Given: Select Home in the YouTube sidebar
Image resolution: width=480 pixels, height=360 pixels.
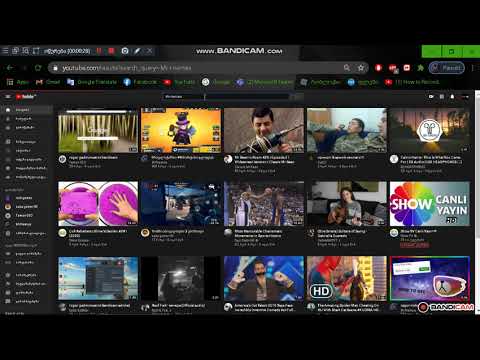Looking at the screenshot, I should pyautogui.click(x=26, y=110).
